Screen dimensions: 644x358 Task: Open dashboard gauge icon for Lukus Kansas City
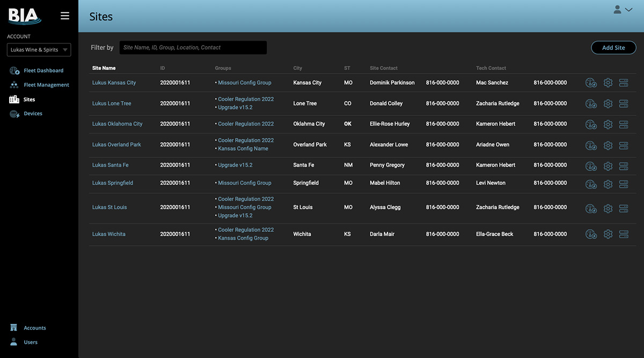coord(591,83)
